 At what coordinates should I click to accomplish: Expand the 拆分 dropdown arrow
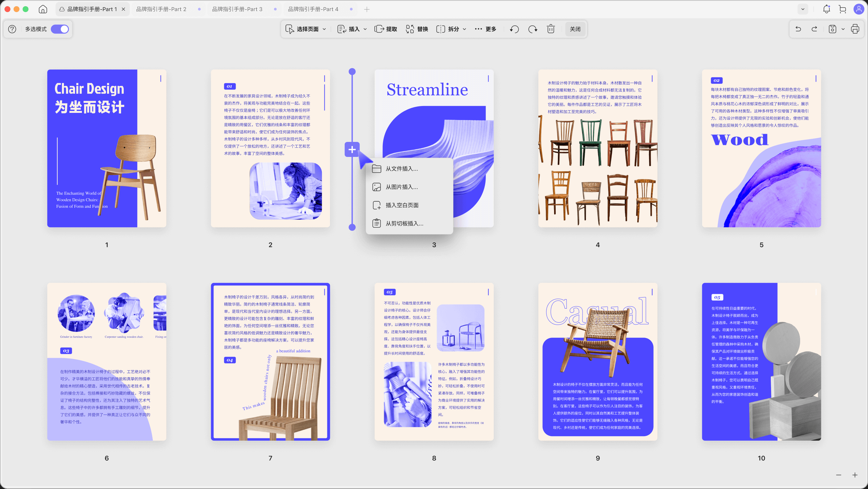click(465, 29)
